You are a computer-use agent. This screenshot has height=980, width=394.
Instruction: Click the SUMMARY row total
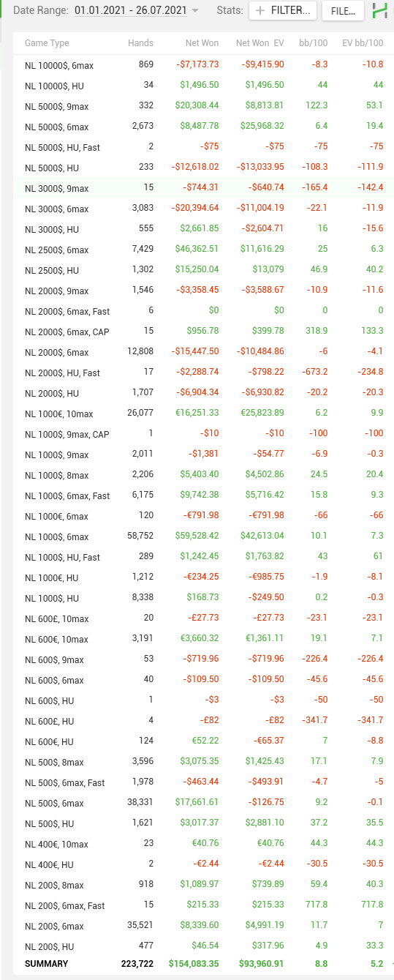click(203, 964)
